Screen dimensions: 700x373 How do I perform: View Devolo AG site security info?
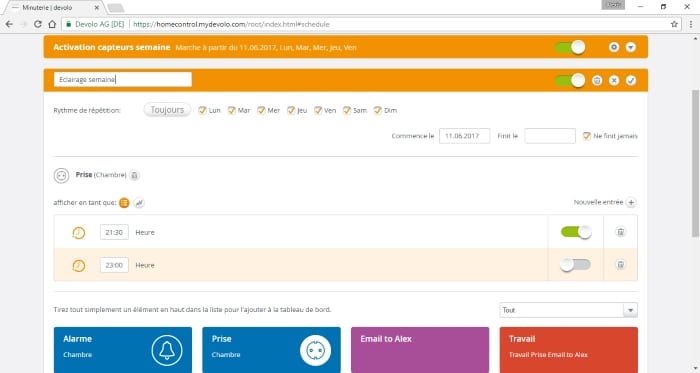95,24
